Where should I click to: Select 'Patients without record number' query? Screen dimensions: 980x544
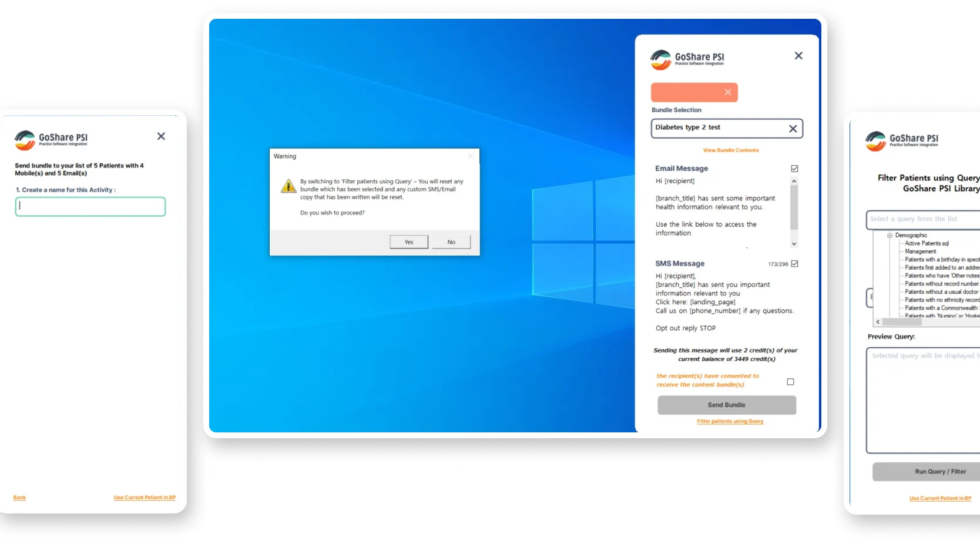(x=942, y=284)
